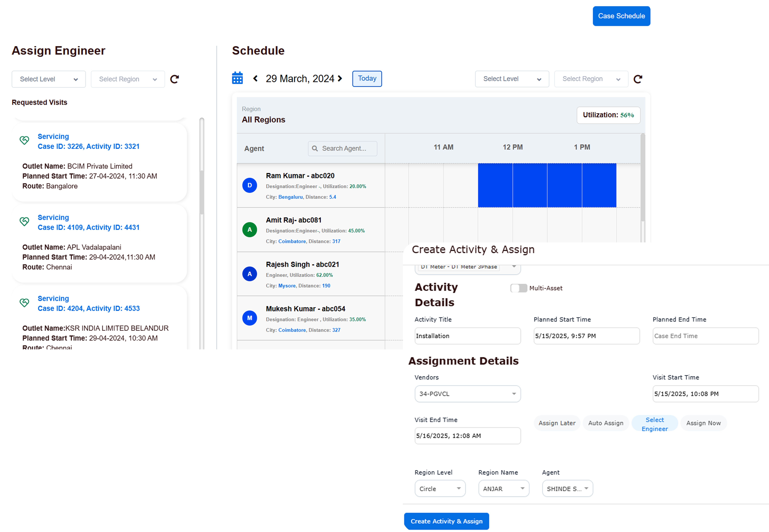Click Mukesh Kumar's M avatar

click(x=249, y=318)
